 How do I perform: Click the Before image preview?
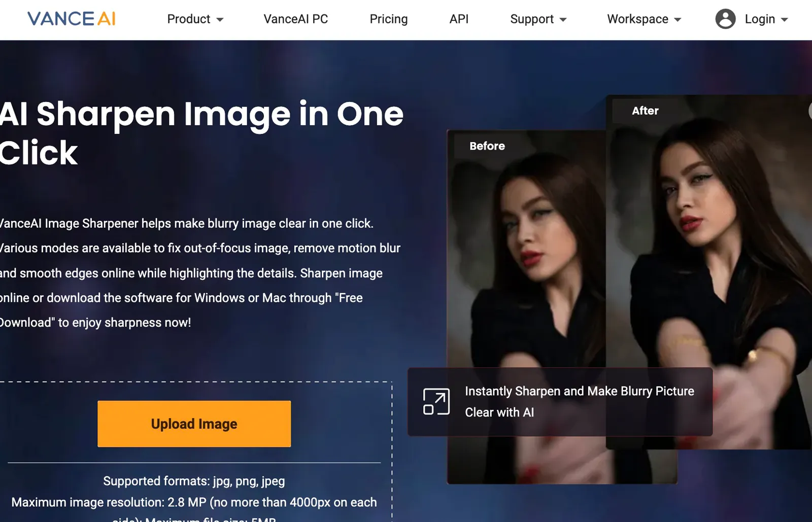point(527,307)
